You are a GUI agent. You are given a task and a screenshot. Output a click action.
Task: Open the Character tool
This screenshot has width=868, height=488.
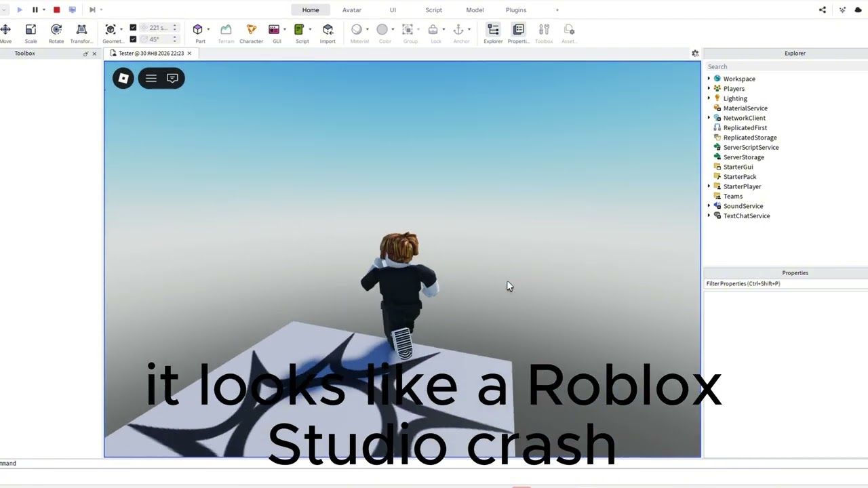251,33
